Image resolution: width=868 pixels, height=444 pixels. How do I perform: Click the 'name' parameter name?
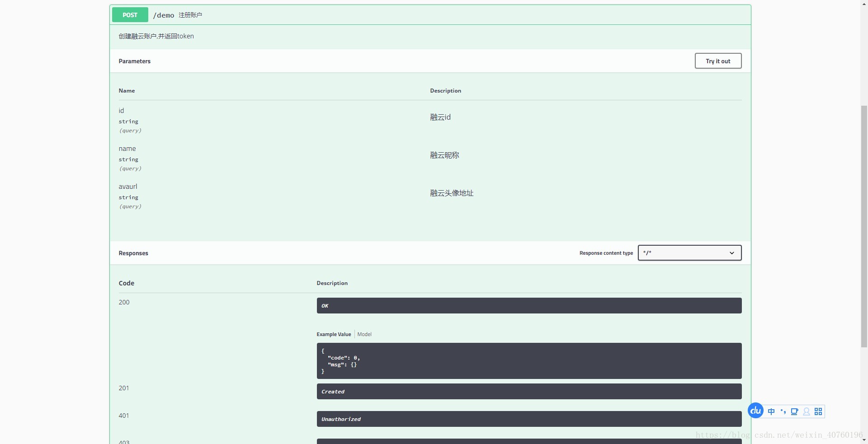pos(127,149)
